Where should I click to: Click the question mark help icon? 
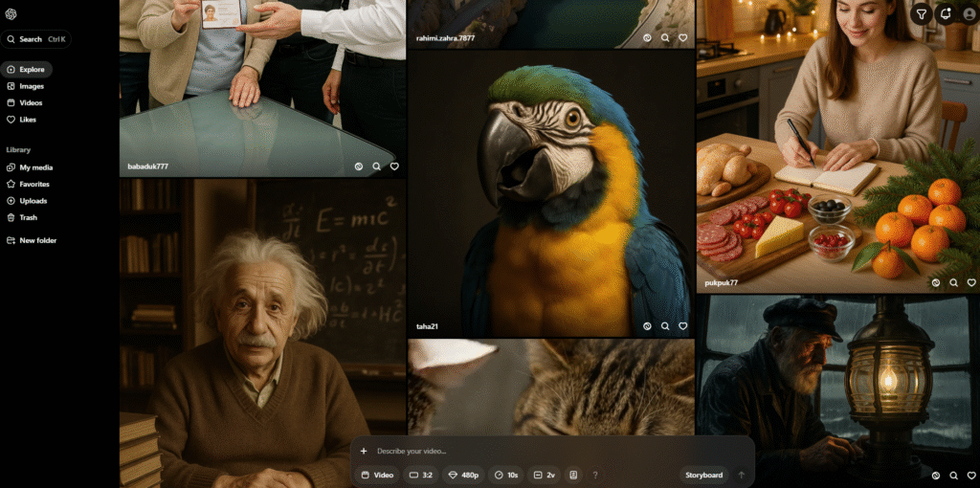(x=595, y=475)
